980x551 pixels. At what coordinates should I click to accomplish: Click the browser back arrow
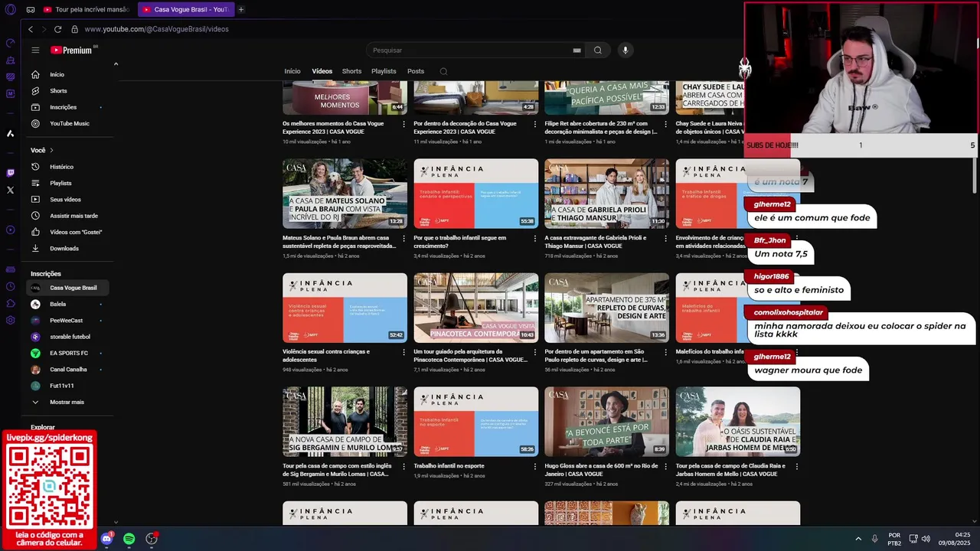pos(31,29)
